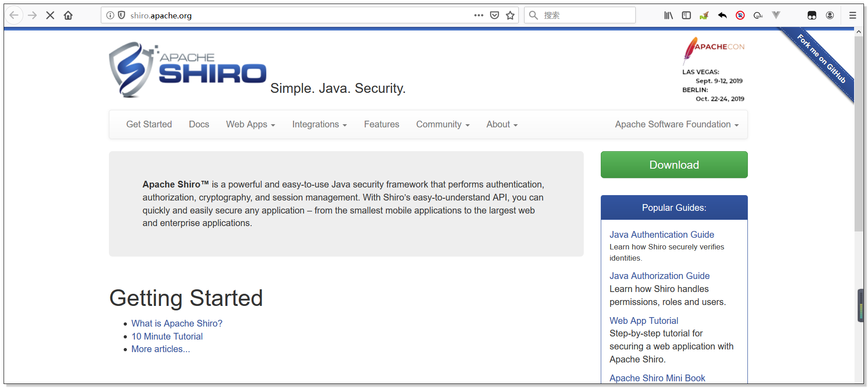Open the Java Authentication Guide link

point(662,235)
